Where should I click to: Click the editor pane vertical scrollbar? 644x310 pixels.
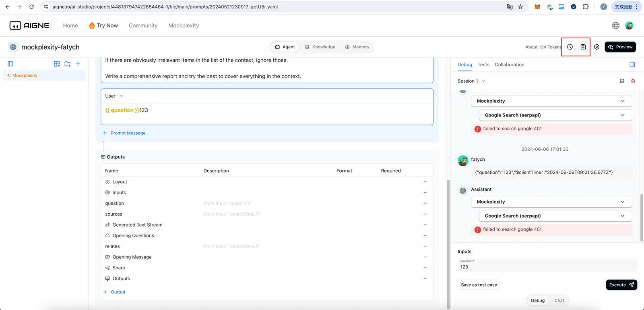[448, 244]
